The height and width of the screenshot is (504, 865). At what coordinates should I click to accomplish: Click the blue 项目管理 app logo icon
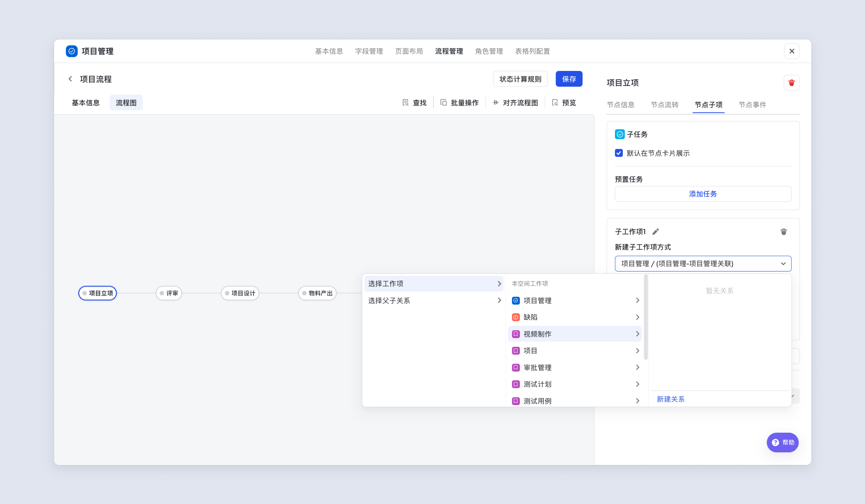(x=72, y=51)
